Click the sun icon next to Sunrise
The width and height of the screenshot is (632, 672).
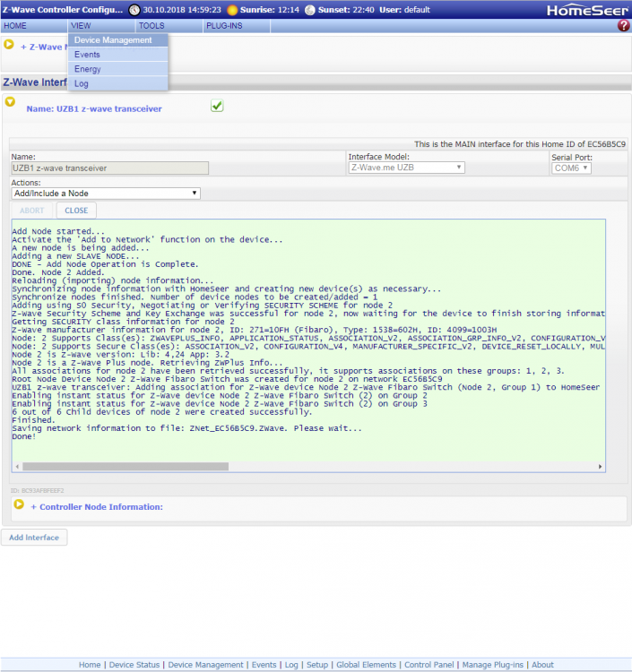coord(232,10)
